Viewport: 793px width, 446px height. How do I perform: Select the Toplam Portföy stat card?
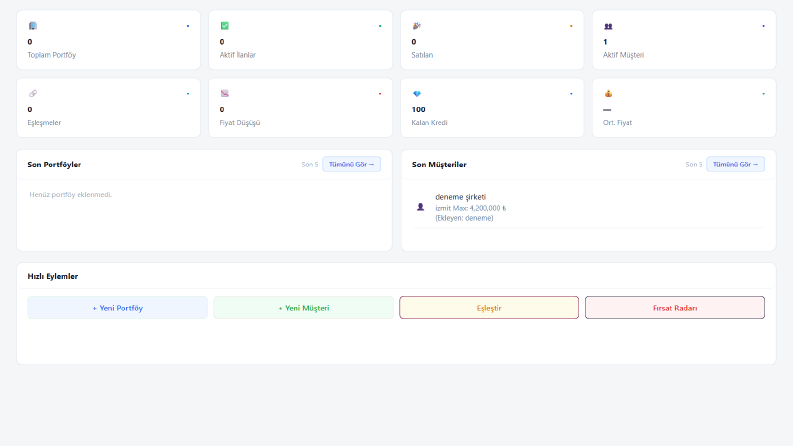click(x=108, y=40)
